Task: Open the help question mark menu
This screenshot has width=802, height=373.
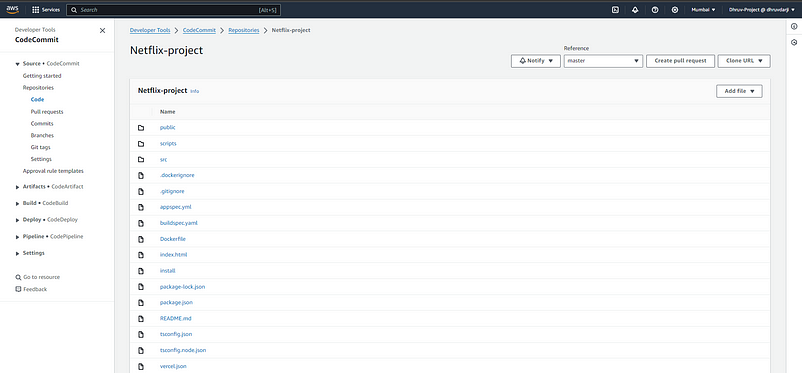Action: (655, 10)
